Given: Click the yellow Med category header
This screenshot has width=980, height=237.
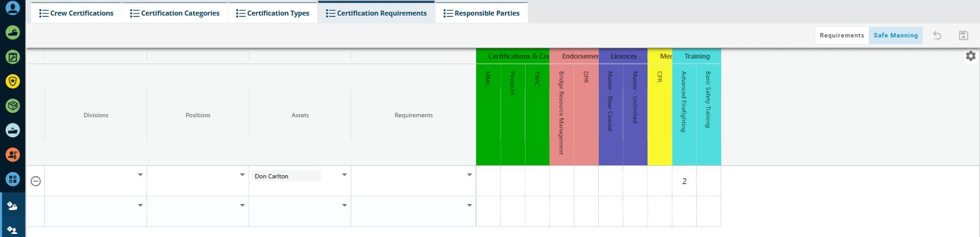Looking at the screenshot, I should pyautogui.click(x=660, y=56).
